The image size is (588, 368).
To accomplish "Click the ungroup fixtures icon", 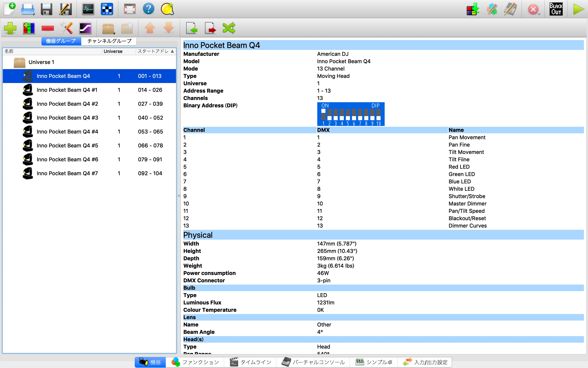I will point(127,28).
